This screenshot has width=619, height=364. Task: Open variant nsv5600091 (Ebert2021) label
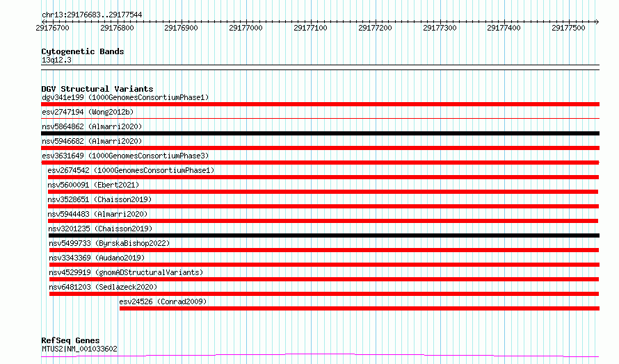[93, 185]
